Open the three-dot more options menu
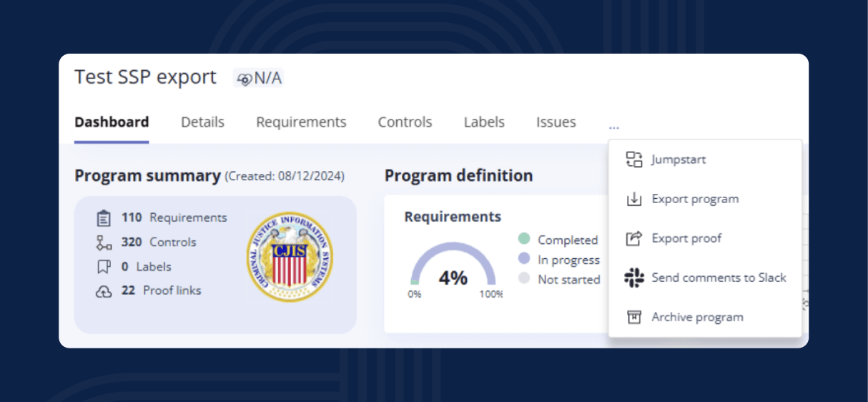 (614, 127)
